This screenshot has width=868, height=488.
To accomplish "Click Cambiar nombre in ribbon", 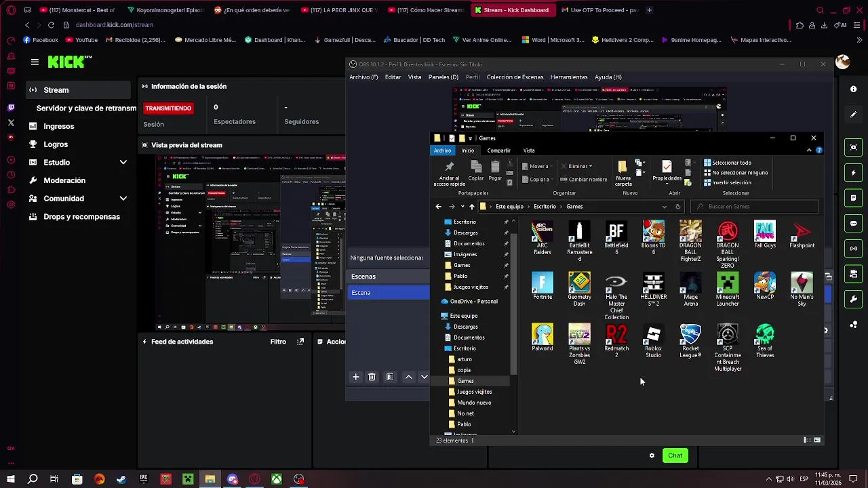I will pyautogui.click(x=584, y=180).
